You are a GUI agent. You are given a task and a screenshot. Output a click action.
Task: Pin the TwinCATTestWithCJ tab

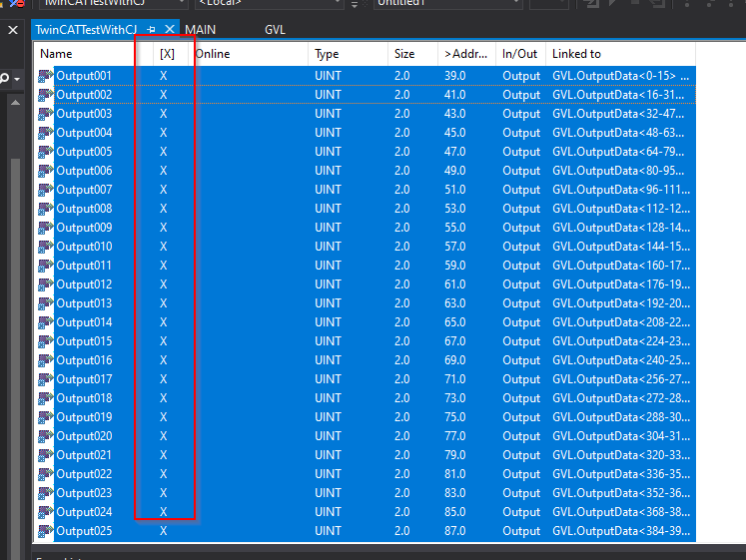[151, 30]
